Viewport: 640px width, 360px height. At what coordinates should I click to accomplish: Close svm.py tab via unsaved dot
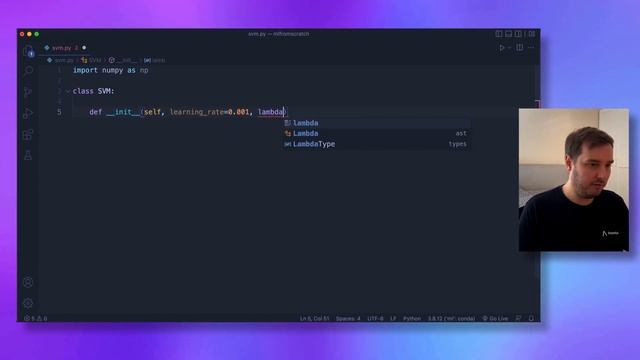pos(84,48)
